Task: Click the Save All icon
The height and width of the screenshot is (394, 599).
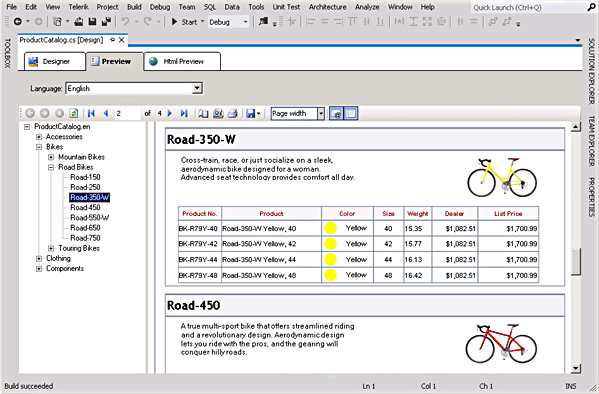Action: (106, 22)
